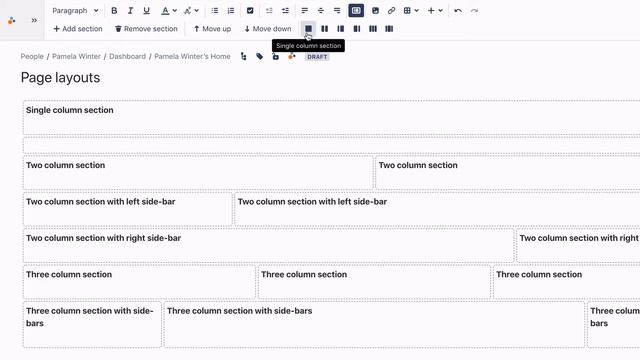Click the insert link icon
Screen dimensions: 640x360
click(x=391, y=11)
